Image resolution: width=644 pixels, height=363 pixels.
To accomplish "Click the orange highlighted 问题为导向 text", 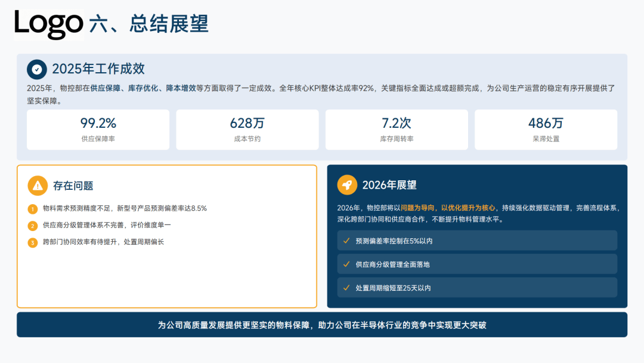I will (418, 208).
